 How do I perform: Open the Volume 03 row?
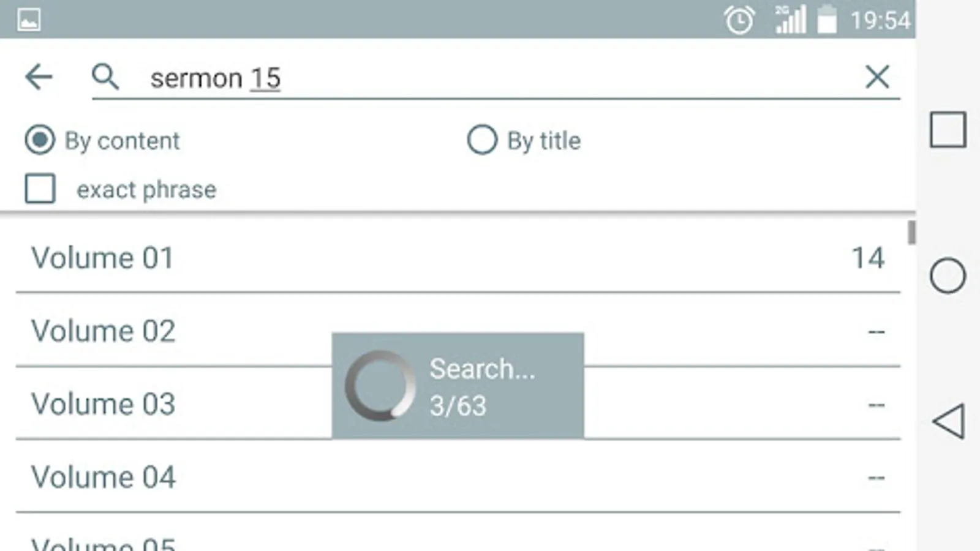point(103,404)
